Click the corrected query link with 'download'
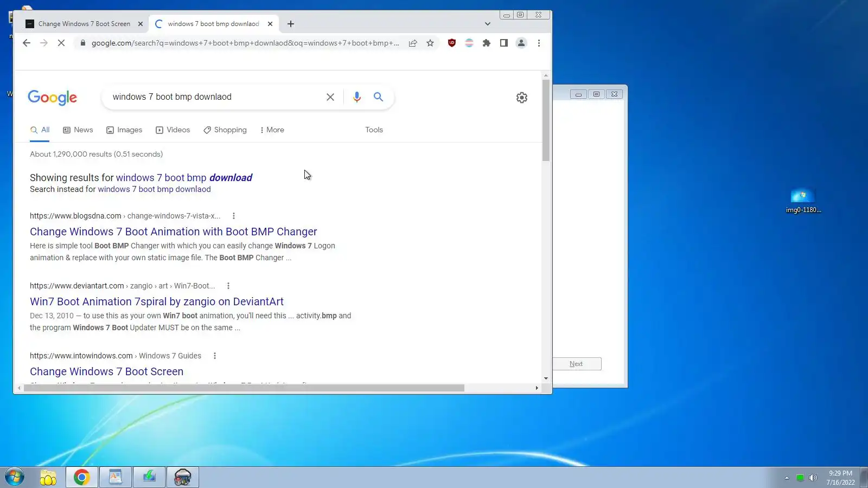The height and width of the screenshot is (488, 868). coord(184,178)
